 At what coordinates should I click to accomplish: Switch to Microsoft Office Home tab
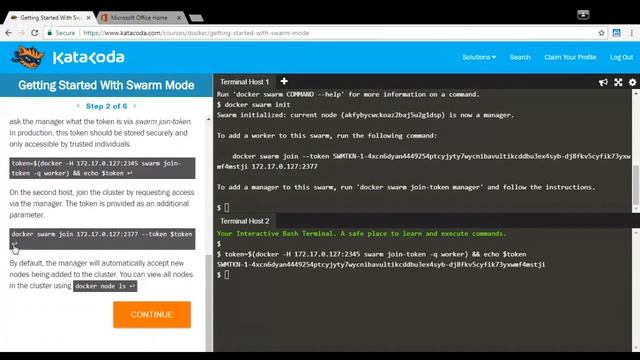(x=139, y=18)
